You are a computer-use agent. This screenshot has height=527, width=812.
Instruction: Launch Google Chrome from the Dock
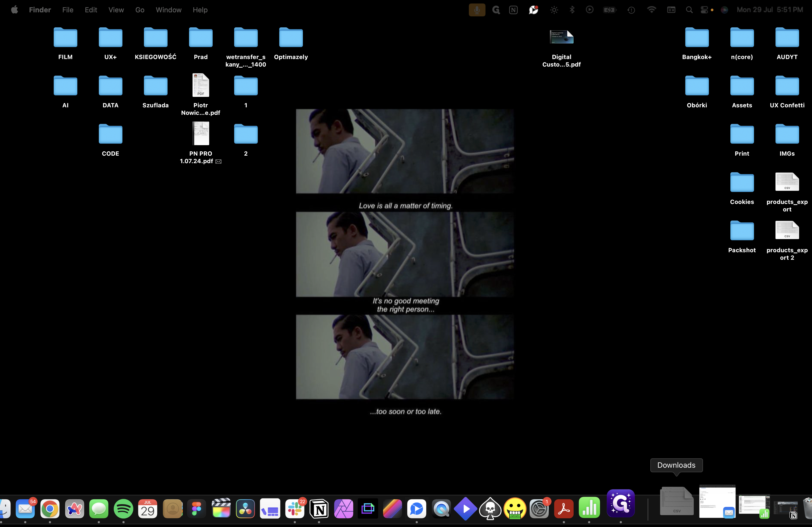(x=50, y=508)
